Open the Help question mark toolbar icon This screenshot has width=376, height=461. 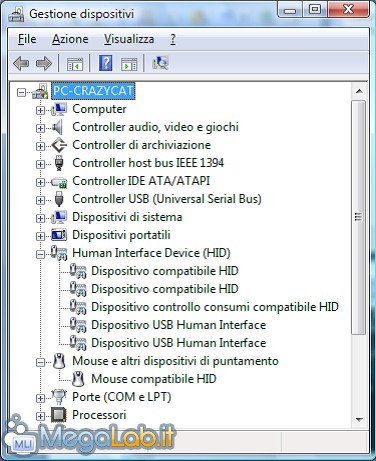click(105, 63)
